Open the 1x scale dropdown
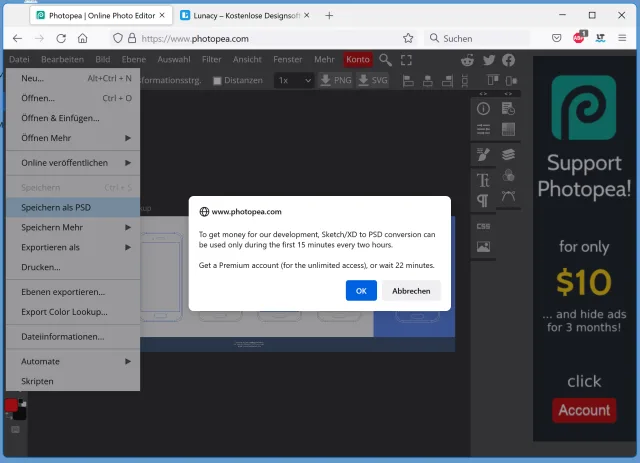640x463 pixels. pos(293,81)
